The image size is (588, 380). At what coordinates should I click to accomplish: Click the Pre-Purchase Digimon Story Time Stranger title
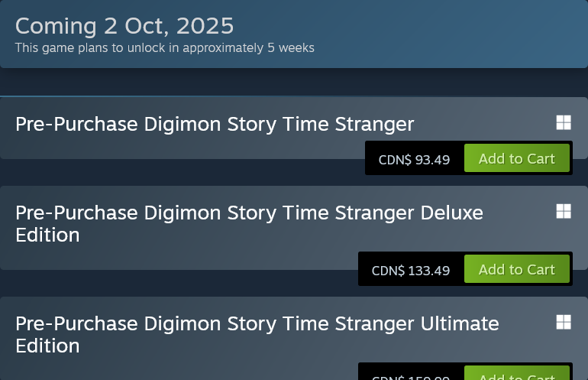pyautogui.click(x=215, y=125)
